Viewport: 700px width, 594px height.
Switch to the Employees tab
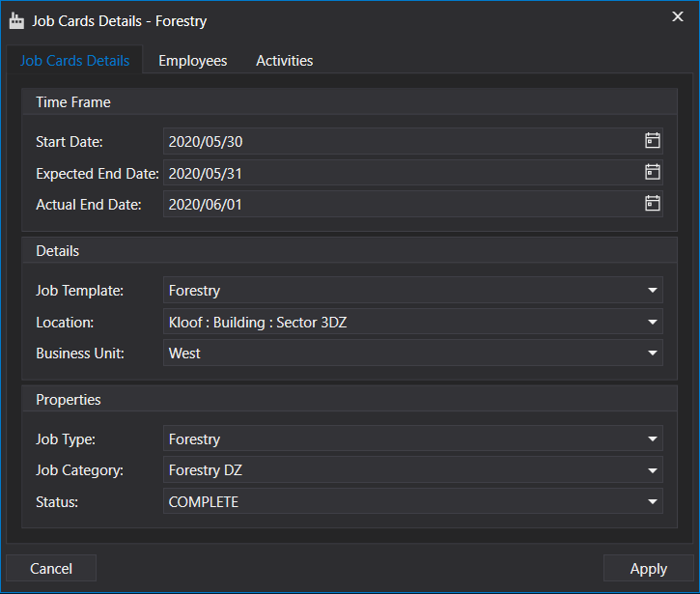tap(193, 60)
